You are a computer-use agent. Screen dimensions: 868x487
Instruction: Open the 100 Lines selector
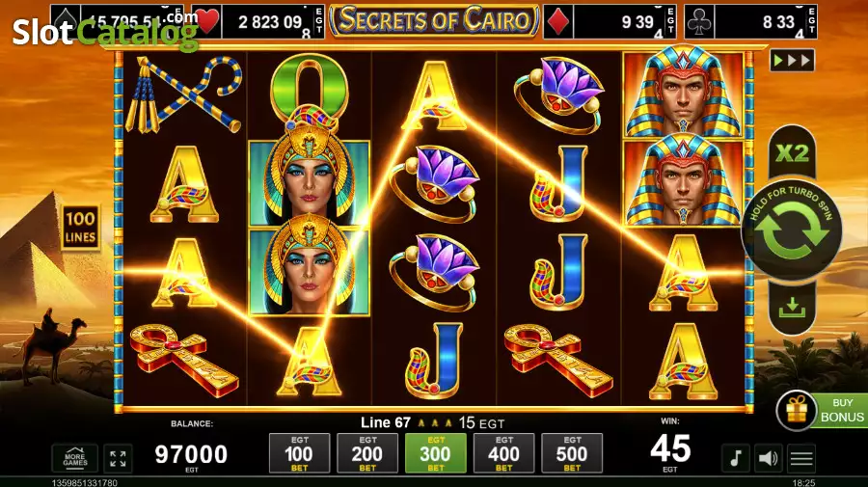(x=80, y=228)
